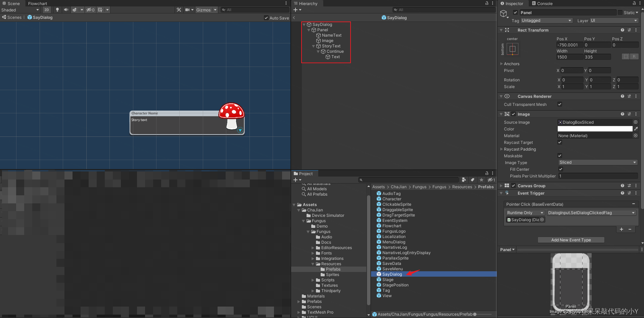Expand Raycast Padding foldout
Image resolution: width=644 pixels, height=318 pixels.
pos(502,149)
